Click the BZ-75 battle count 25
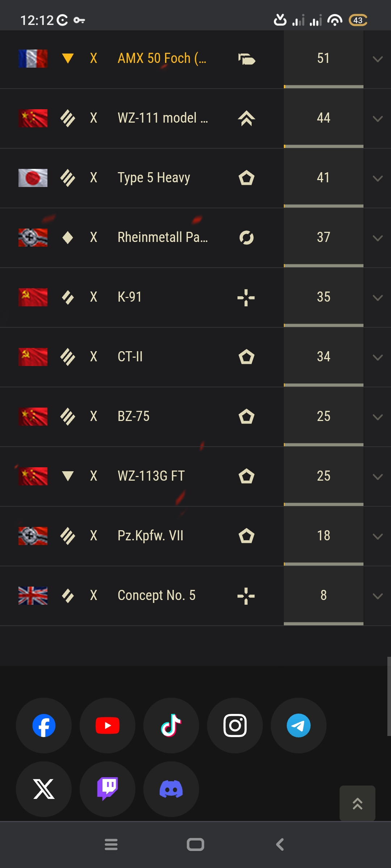 (x=324, y=416)
